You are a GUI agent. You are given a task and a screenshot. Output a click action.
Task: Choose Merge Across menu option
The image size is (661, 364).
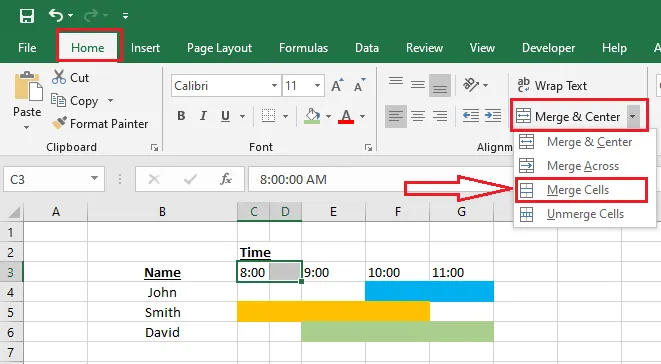[x=584, y=166]
